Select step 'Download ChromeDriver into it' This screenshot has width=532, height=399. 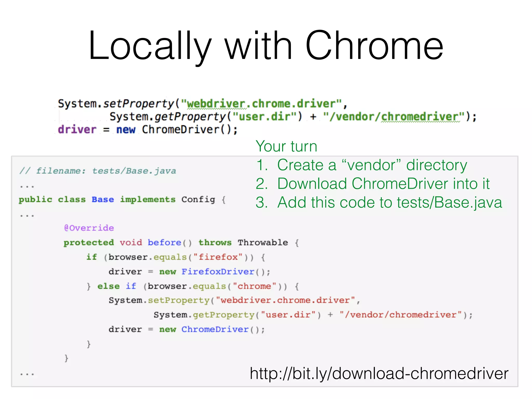coord(383,184)
